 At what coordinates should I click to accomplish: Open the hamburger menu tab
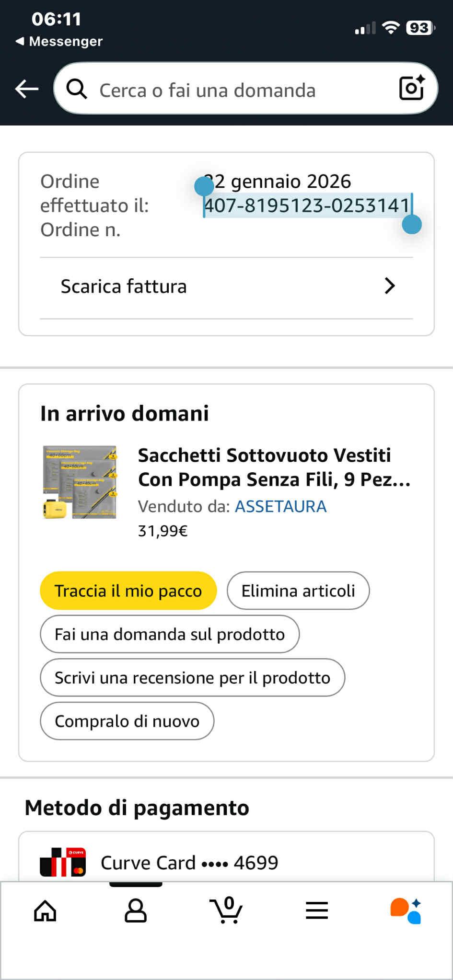pyautogui.click(x=317, y=910)
